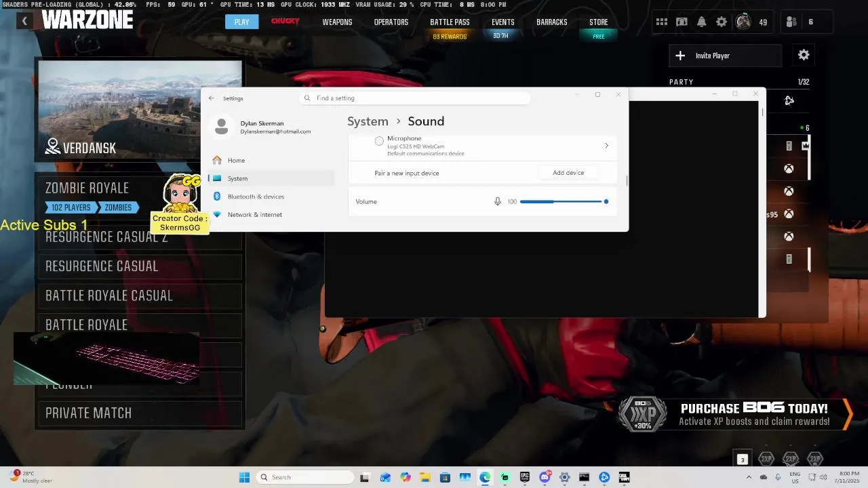Open Copilot from the taskbar

[x=406, y=477]
